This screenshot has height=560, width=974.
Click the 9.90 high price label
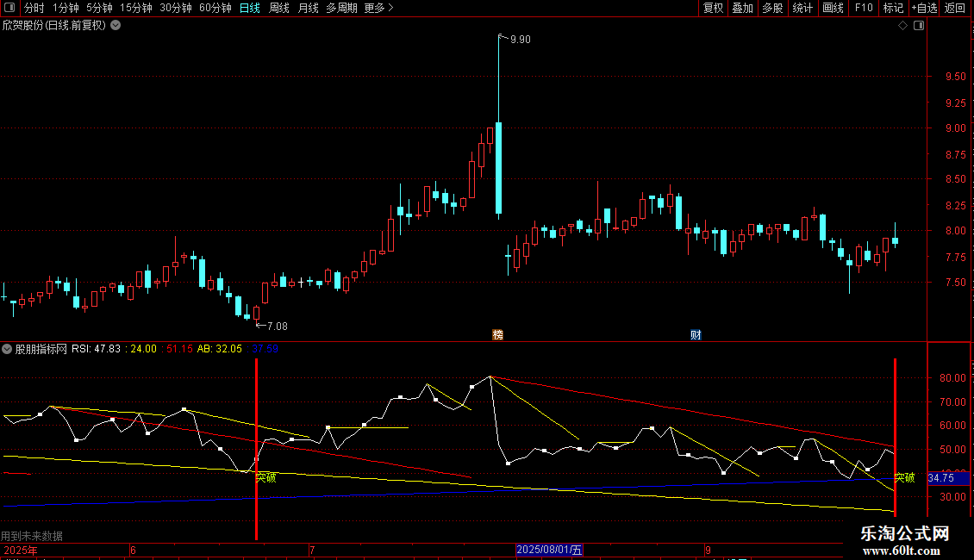pos(521,39)
